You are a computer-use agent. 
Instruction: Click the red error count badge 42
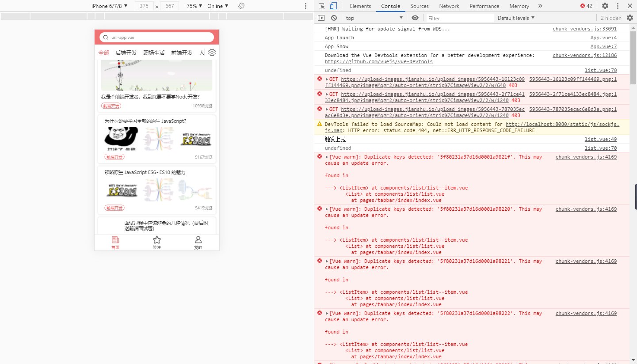click(586, 6)
